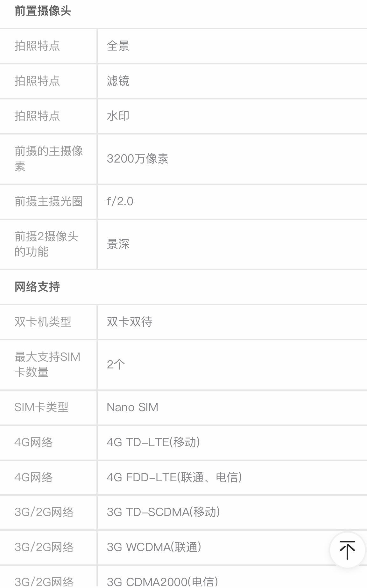The image size is (367, 588).
Task: Tap the 4G TD-LTE(移动) entry
Action: pyautogui.click(x=153, y=442)
